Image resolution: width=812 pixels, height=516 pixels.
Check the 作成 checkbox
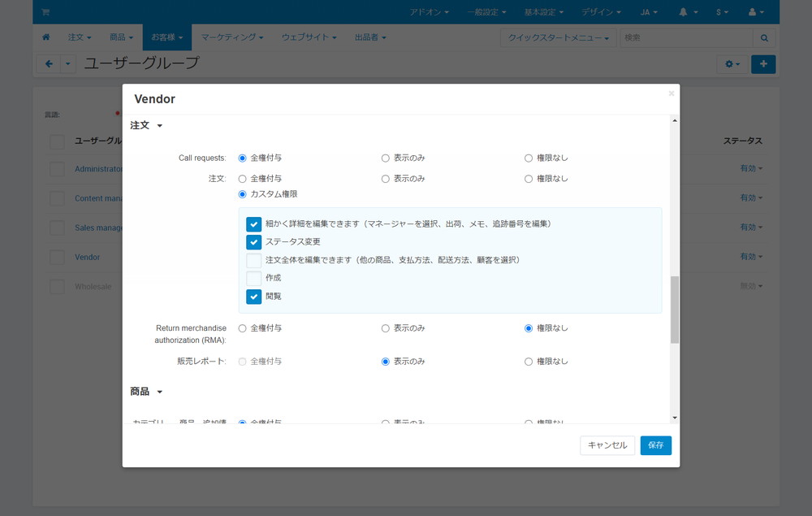[253, 278]
